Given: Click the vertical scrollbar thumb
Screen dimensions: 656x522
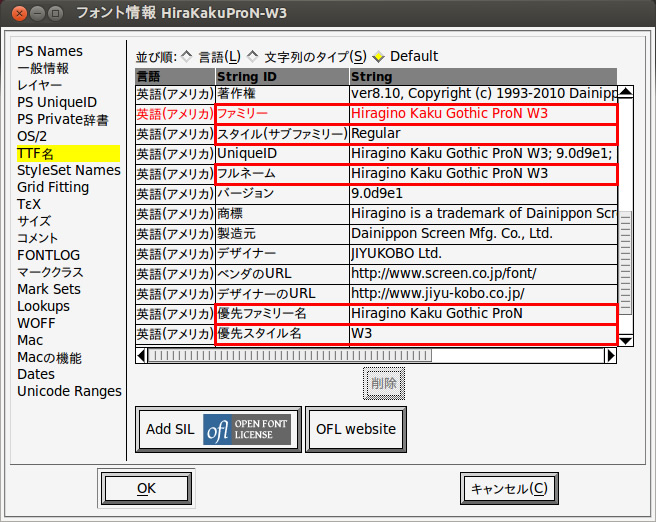Looking at the screenshot, I should pyautogui.click(x=625, y=263).
